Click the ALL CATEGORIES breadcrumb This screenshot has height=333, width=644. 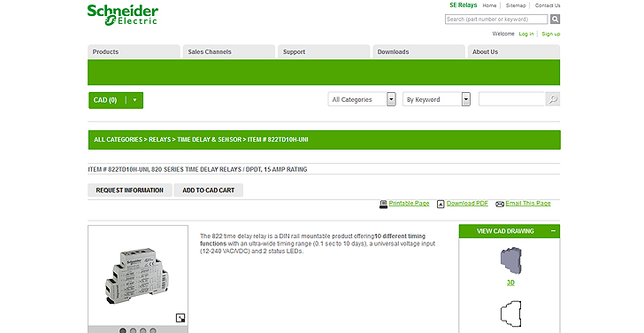point(118,139)
